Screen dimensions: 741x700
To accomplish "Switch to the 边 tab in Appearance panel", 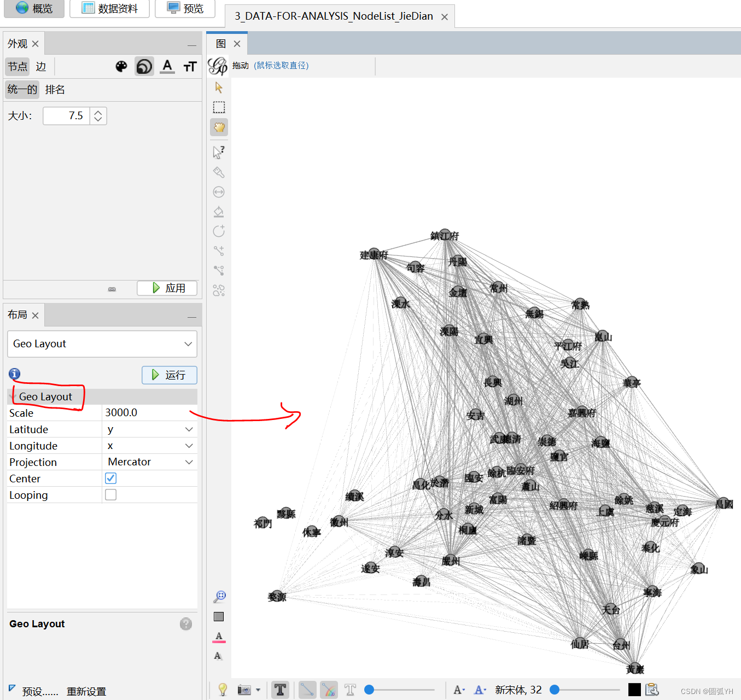I will pos(41,66).
